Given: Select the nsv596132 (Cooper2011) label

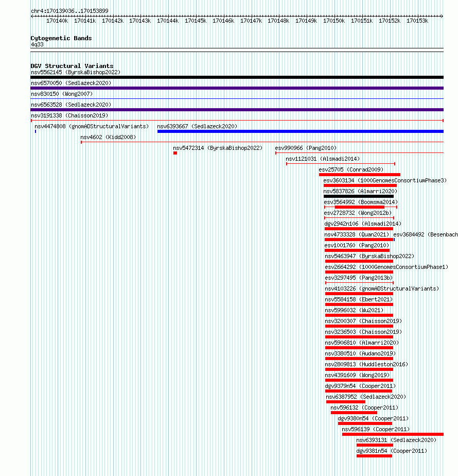Looking at the screenshot, I should pos(364,407).
